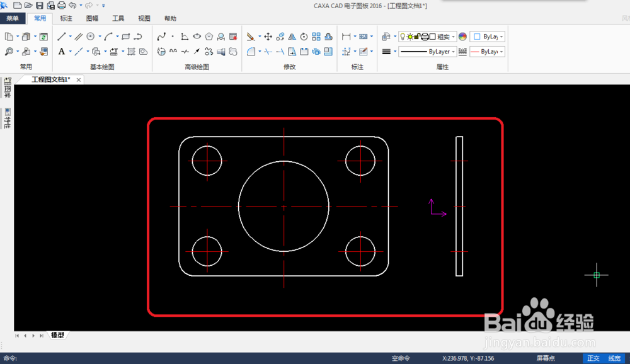Close the 工程图文档1 document tab

(x=79, y=80)
